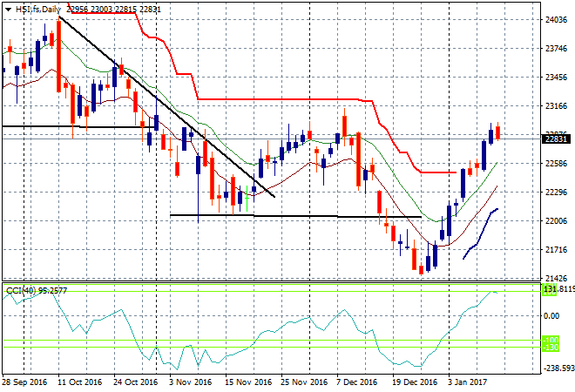Click the OHLC values 22956 23003 22815 22831

[114, 10]
